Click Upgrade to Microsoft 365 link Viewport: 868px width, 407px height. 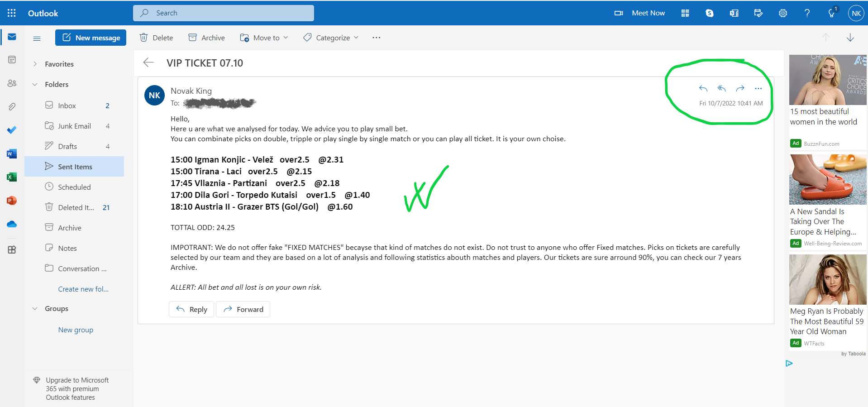click(x=77, y=388)
